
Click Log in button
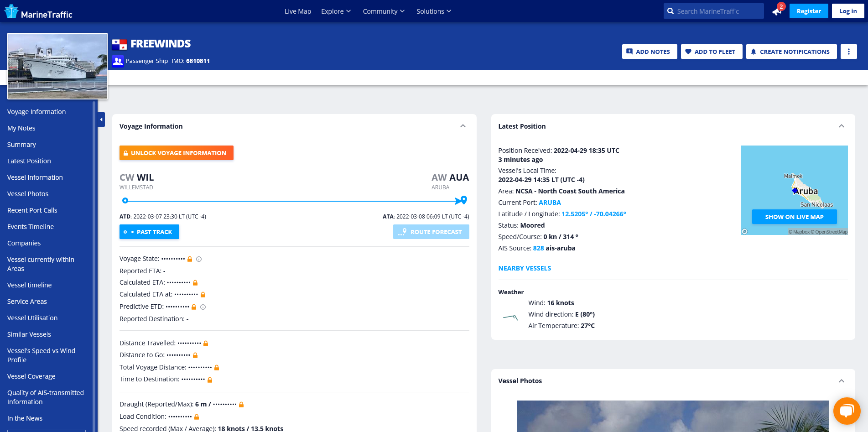click(x=848, y=11)
